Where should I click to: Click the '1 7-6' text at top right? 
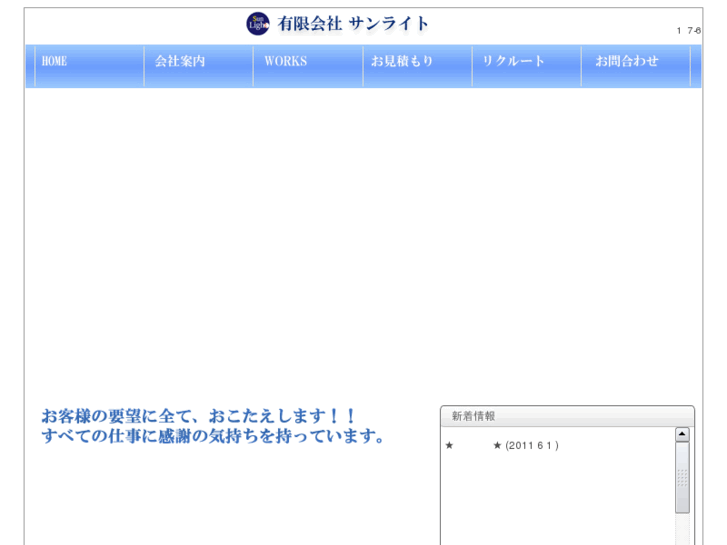[x=689, y=31]
